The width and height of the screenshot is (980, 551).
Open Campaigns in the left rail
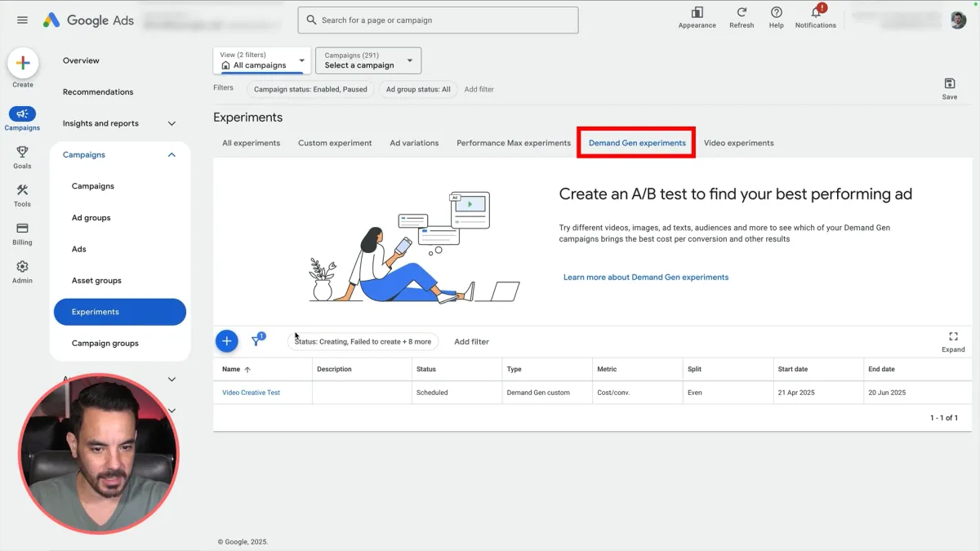pos(22,119)
